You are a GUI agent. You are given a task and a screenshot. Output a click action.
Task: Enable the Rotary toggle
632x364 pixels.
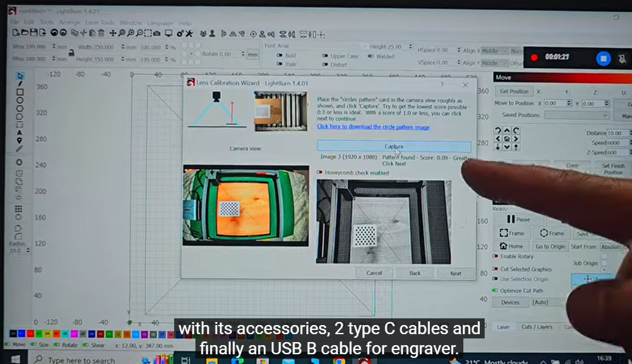pyautogui.click(x=495, y=256)
